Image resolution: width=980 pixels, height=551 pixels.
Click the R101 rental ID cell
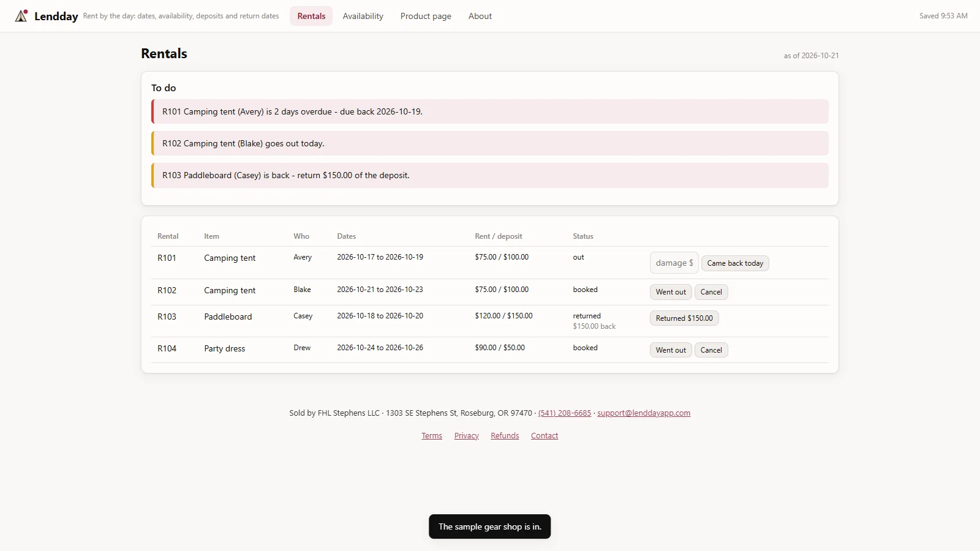pos(167,258)
